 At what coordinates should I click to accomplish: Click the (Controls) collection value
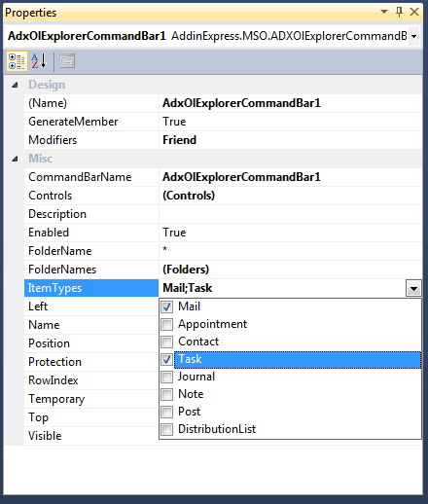pos(291,196)
